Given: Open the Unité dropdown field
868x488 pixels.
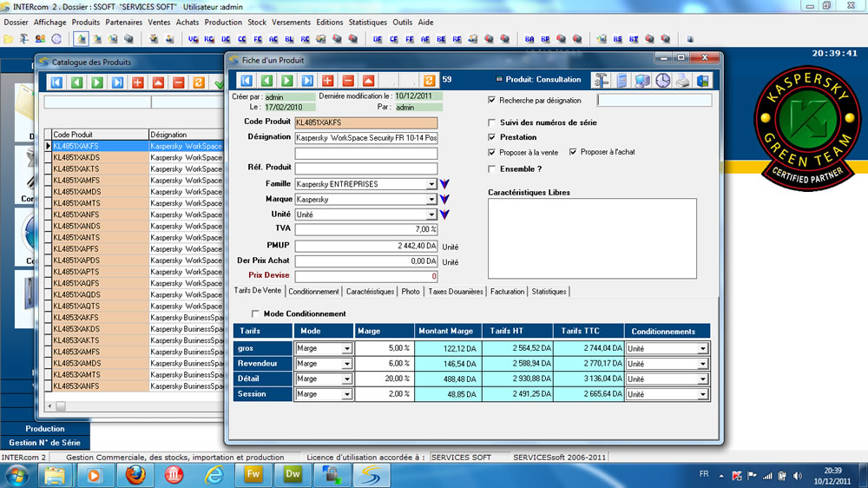Looking at the screenshot, I should click(431, 214).
